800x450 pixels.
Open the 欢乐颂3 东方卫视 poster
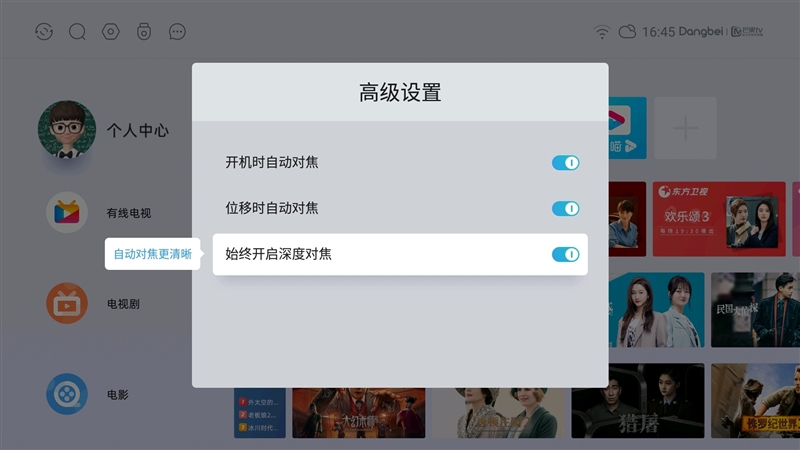click(x=719, y=219)
